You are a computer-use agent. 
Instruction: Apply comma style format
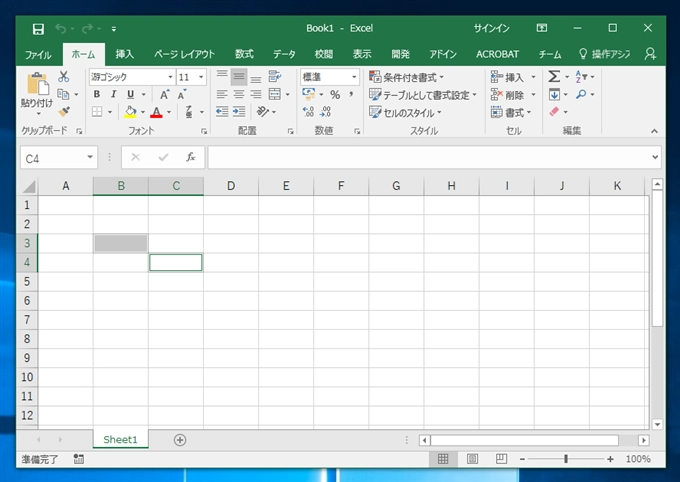tap(351, 94)
